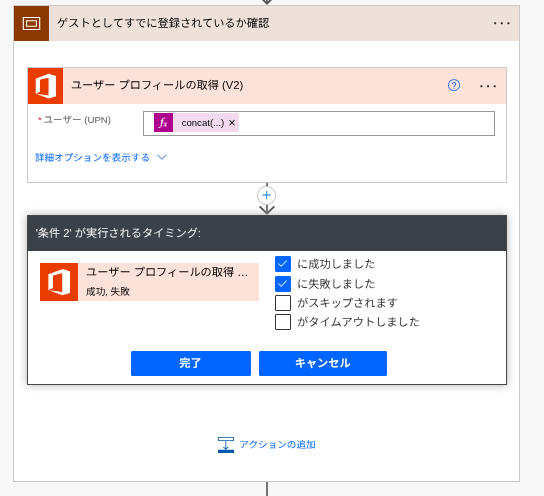The width and height of the screenshot is (544, 496).
Task: Click the アクションの追加 icon
Action: click(x=226, y=445)
